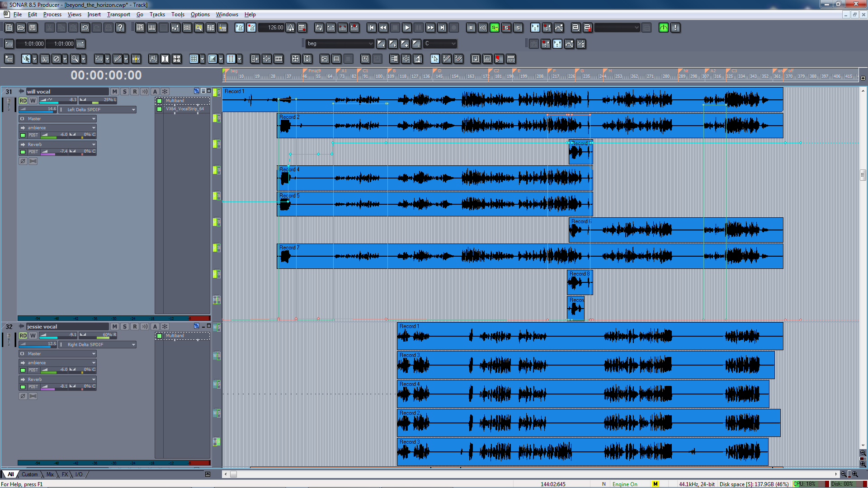Open the Options menu

click(x=200, y=14)
